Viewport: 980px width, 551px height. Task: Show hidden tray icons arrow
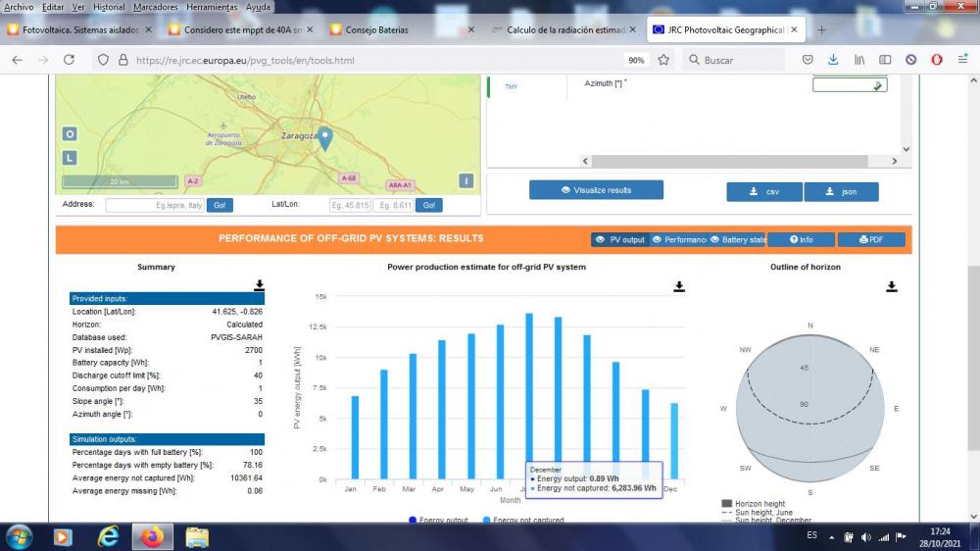(x=831, y=537)
